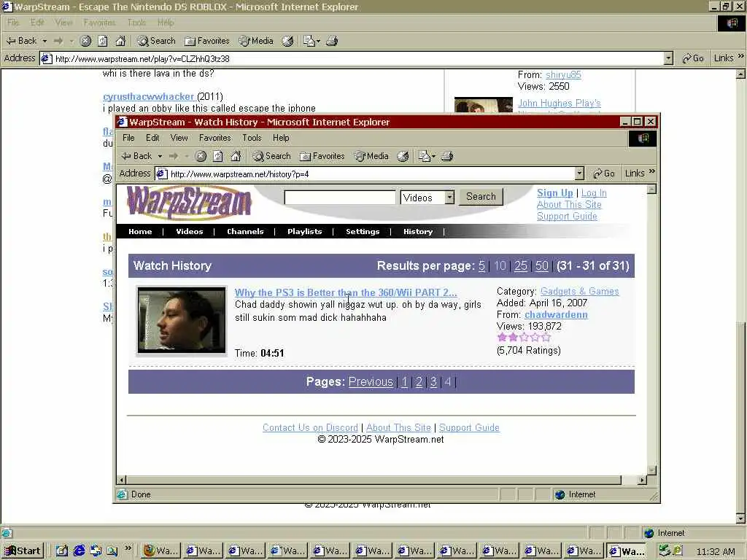Expand Links chevron in Watch History window
747x560 pixels.
pos(652,171)
